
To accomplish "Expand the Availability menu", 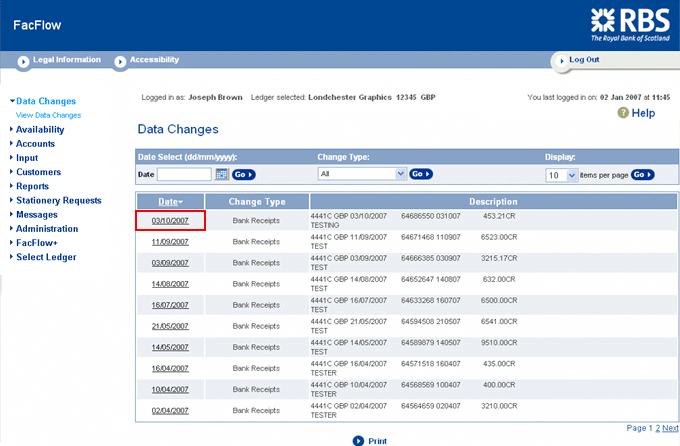I will (x=40, y=129).
